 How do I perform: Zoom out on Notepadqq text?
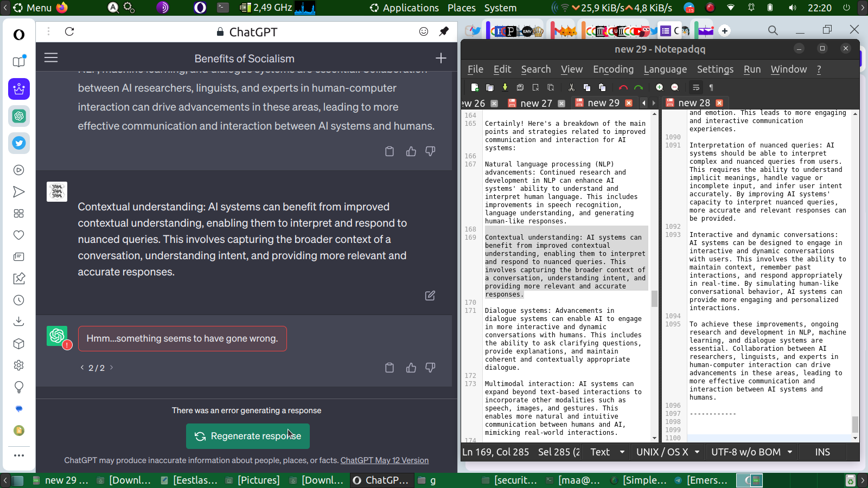click(x=674, y=87)
